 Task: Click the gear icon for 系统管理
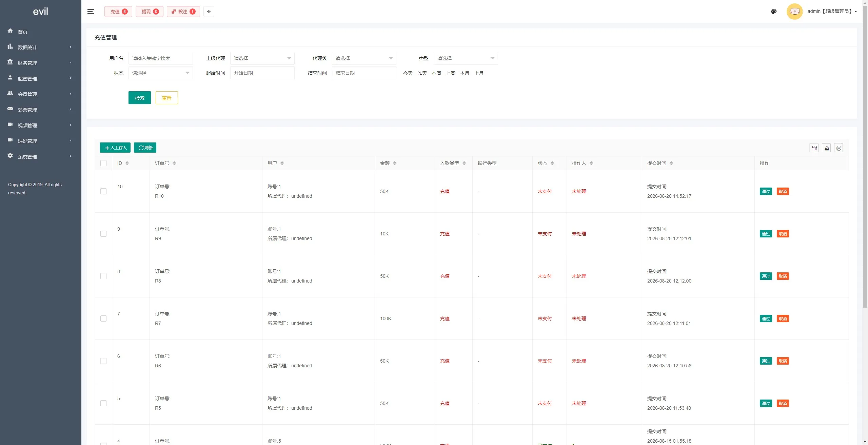[x=10, y=156]
